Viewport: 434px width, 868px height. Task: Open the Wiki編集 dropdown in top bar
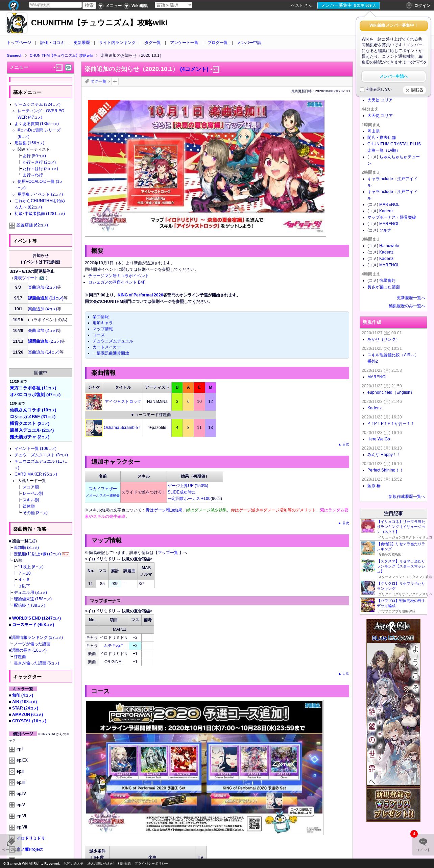coord(136,6)
